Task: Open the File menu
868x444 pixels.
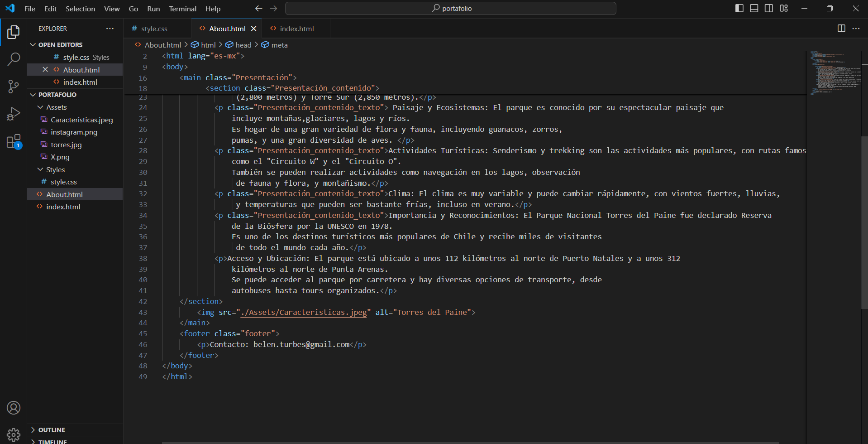Action: click(x=30, y=9)
